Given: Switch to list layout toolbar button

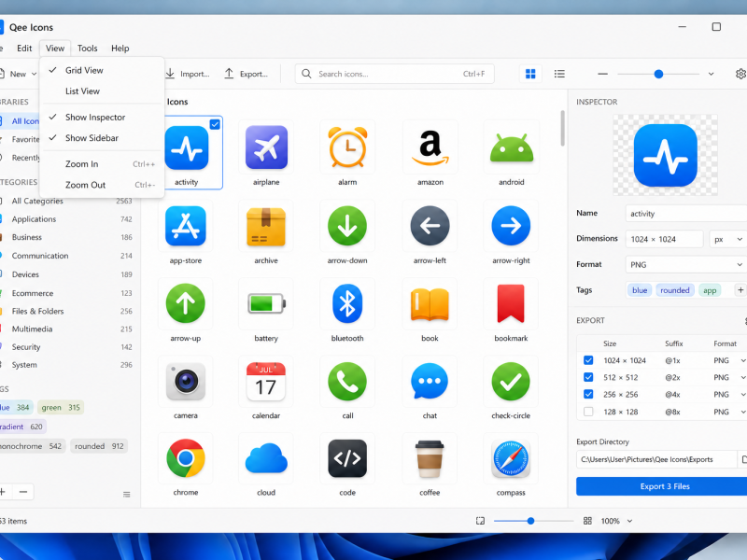Looking at the screenshot, I should pos(559,74).
